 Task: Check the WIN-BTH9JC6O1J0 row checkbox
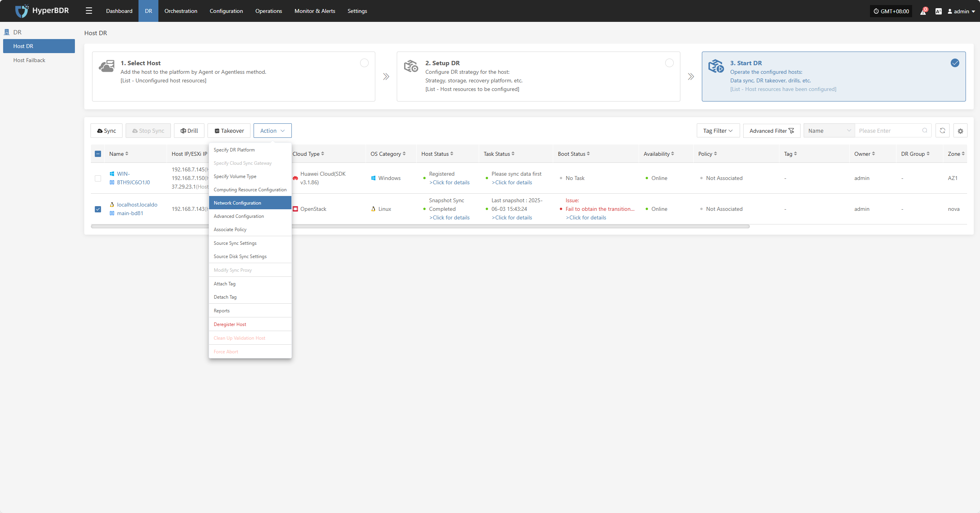[98, 178]
